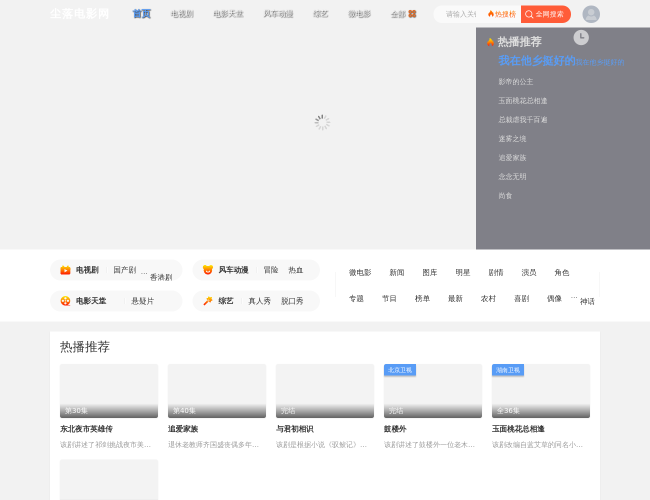Open the 新闻 tag link
The image size is (650, 500).
pos(397,272)
